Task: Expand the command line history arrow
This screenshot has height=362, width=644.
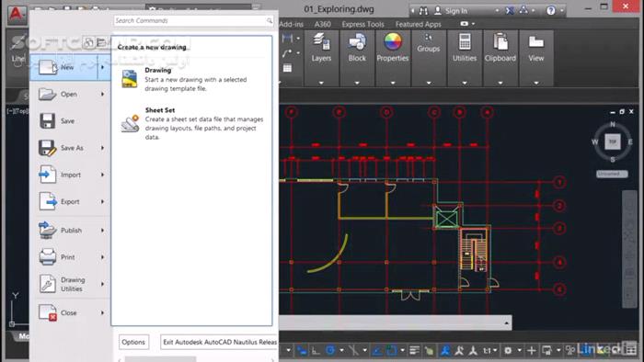Action: (506, 323)
